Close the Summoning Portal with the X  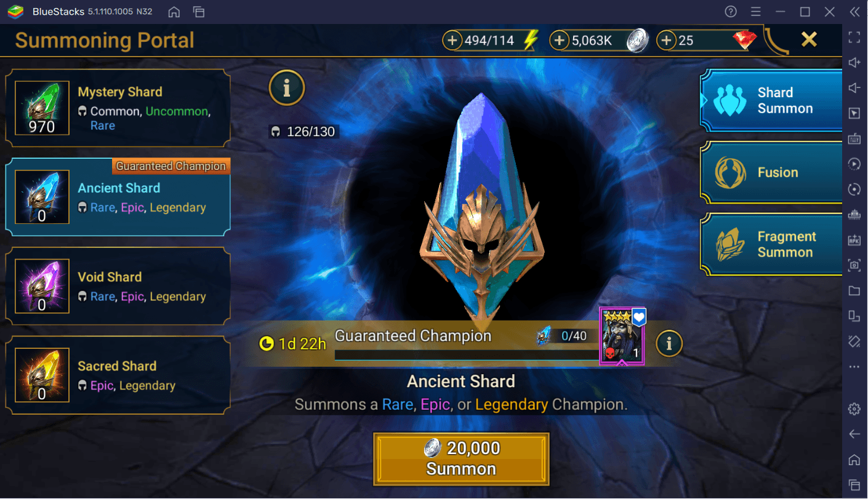(x=809, y=40)
